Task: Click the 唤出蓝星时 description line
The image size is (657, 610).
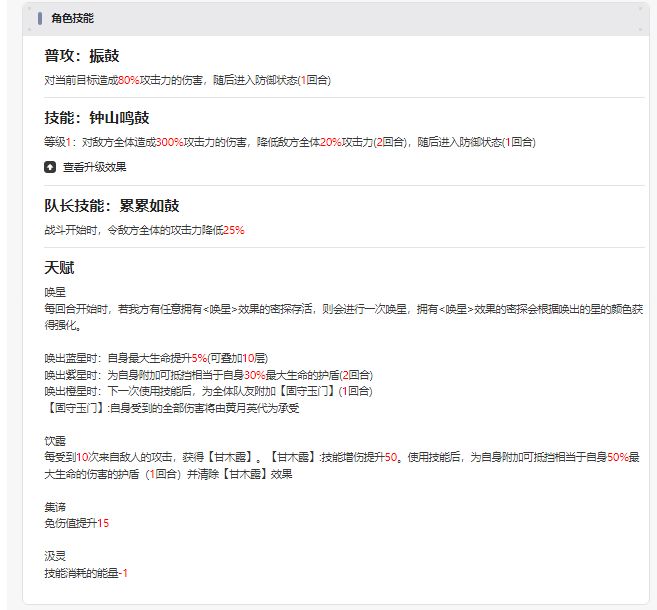Action: [156, 359]
